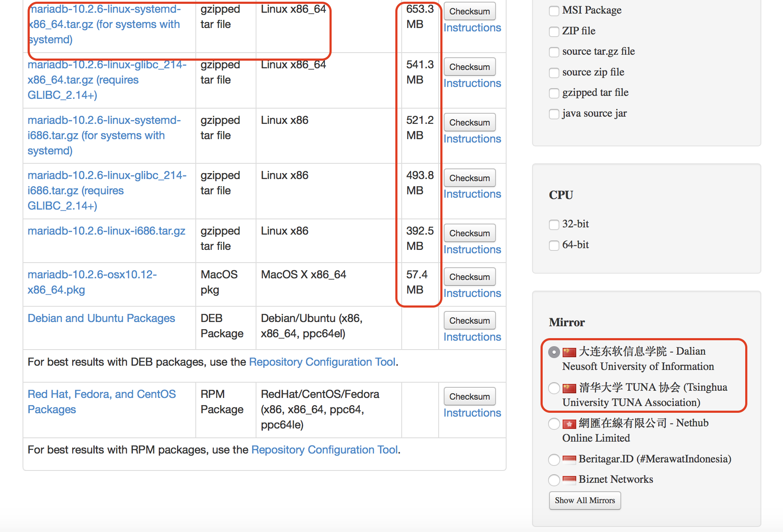Click the CPU filter heading
This screenshot has width=783, height=532.
(x=561, y=195)
